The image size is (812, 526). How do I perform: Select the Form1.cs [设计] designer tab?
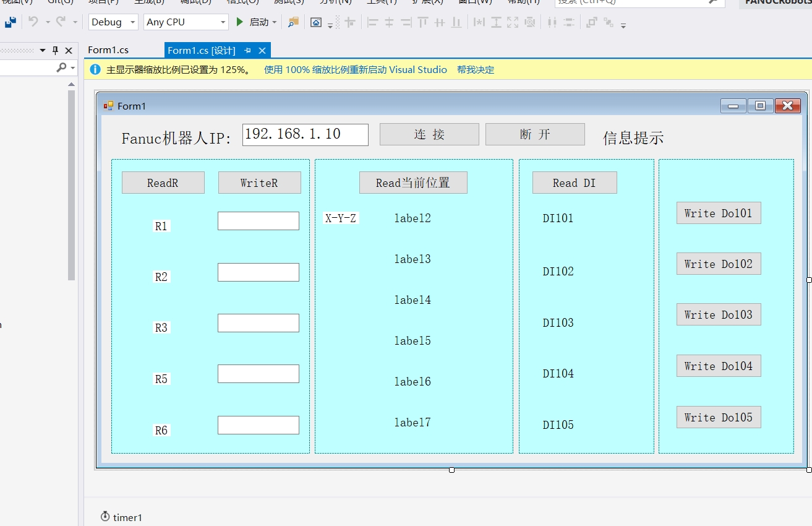[x=202, y=51]
